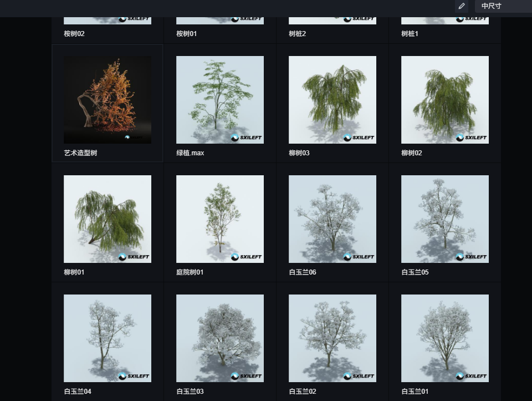This screenshot has width=532, height=401.
Task: Click the 柳树03 name text
Action: (x=299, y=153)
